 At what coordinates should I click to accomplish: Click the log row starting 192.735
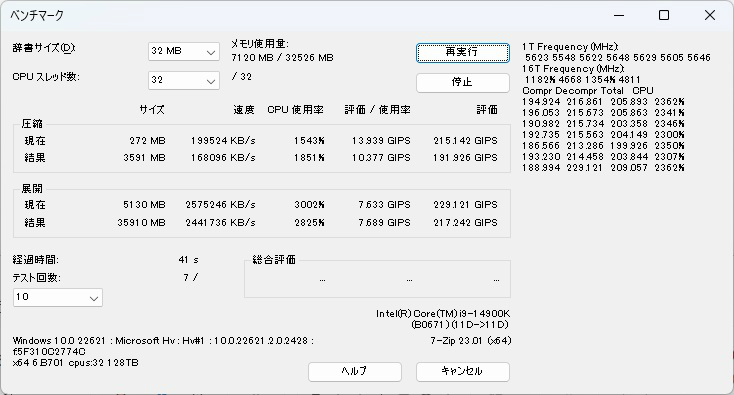(x=603, y=135)
